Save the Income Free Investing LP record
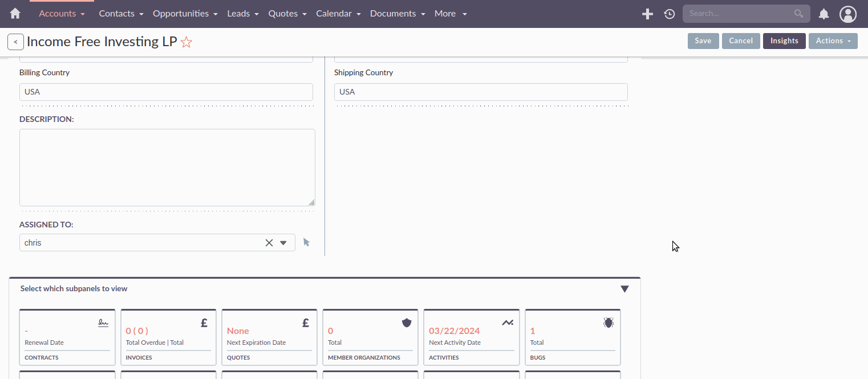868x379 pixels. (703, 40)
